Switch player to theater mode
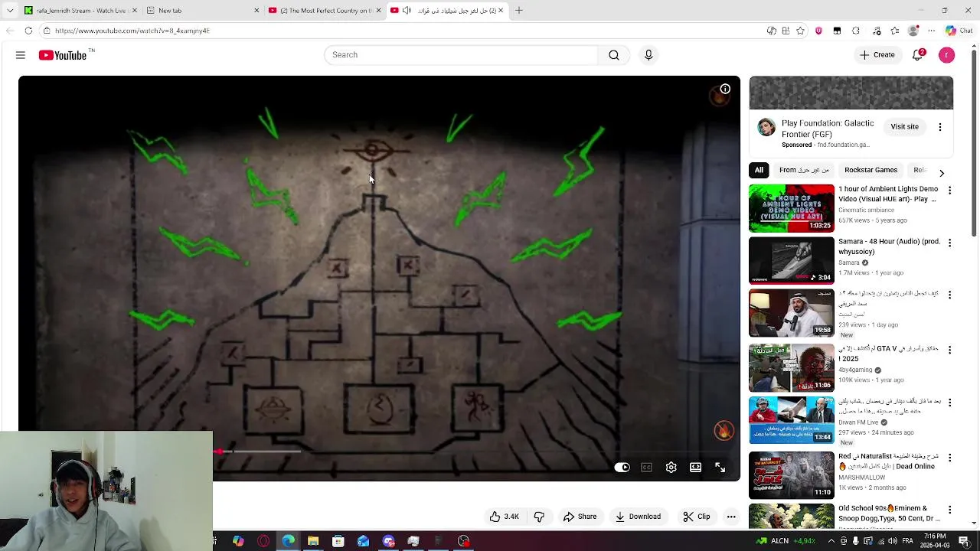 pos(695,468)
